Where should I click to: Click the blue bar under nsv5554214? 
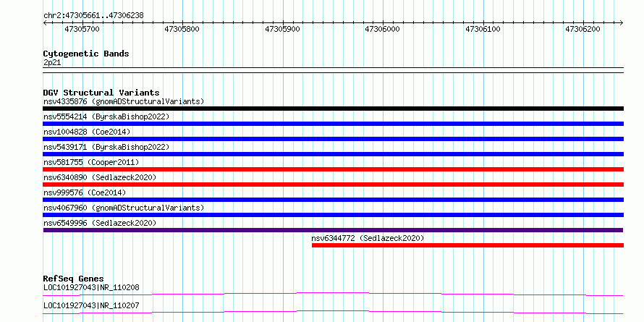(333, 124)
